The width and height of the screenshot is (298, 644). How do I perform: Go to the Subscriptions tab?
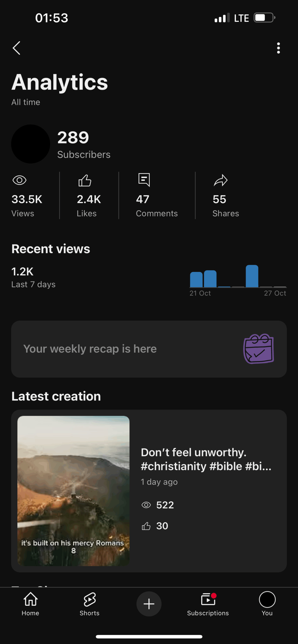208,604
